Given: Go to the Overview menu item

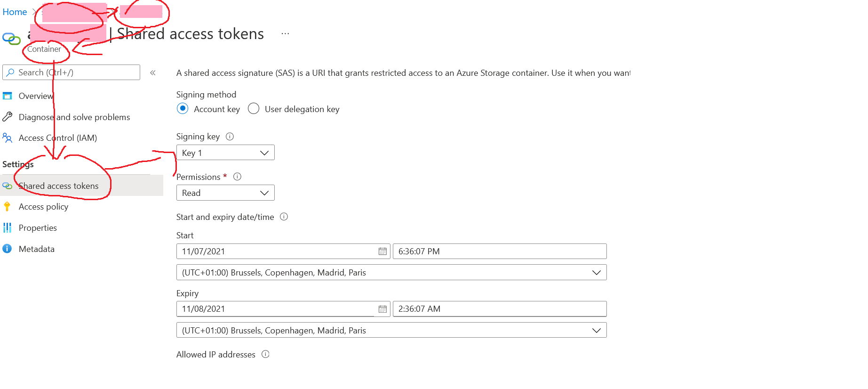Looking at the screenshot, I should point(36,96).
